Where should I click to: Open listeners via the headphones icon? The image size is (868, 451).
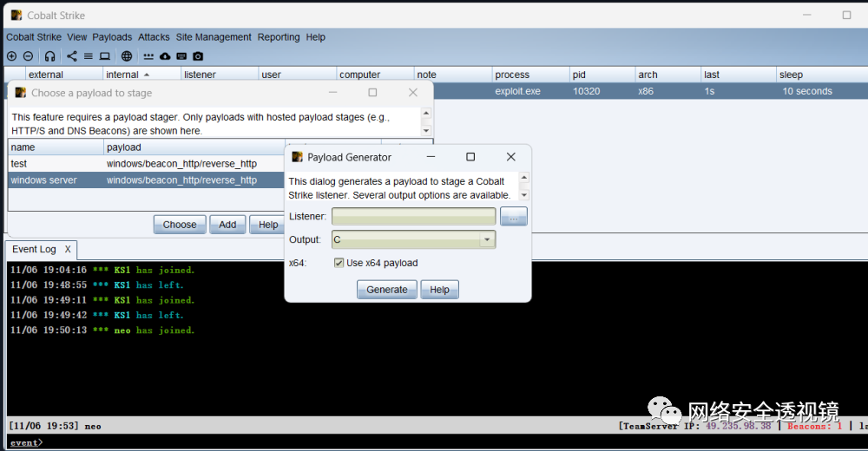[49, 56]
